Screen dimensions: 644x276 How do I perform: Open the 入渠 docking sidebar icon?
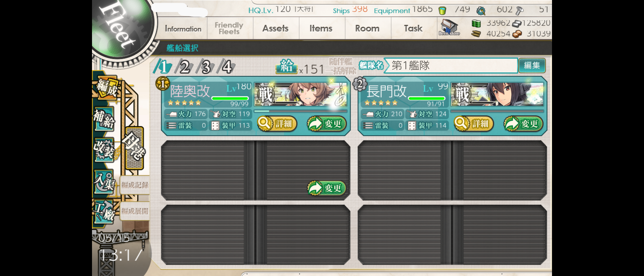pos(104,182)
